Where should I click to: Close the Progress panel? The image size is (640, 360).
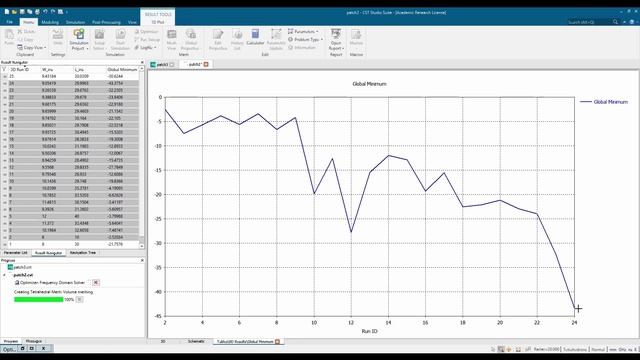pyautogui.click(x=142, y=260)
